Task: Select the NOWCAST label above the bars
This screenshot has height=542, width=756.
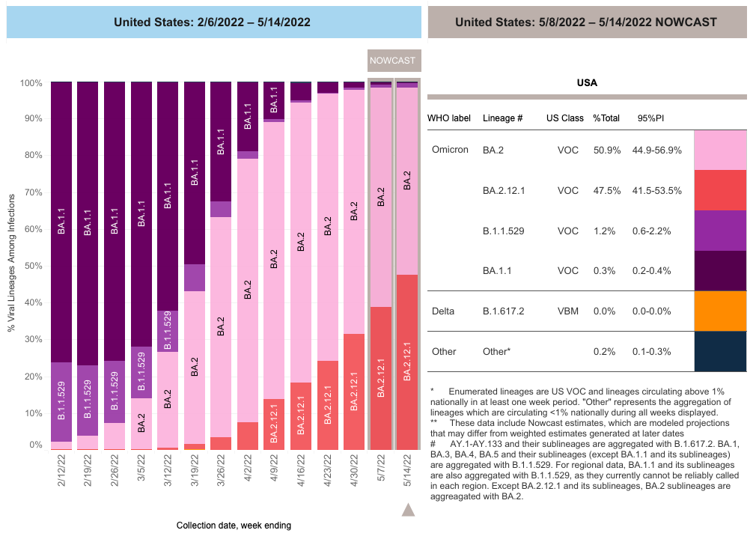Action: point(394,61)
